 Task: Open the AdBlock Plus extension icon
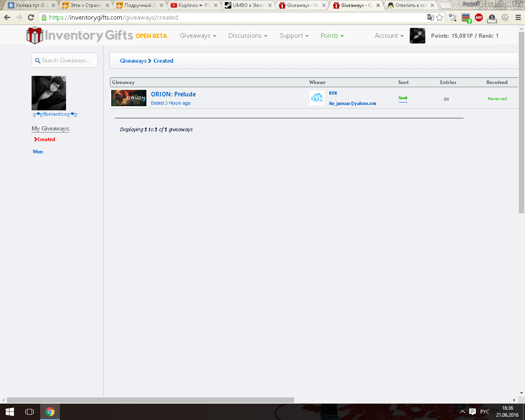point(479,18)
